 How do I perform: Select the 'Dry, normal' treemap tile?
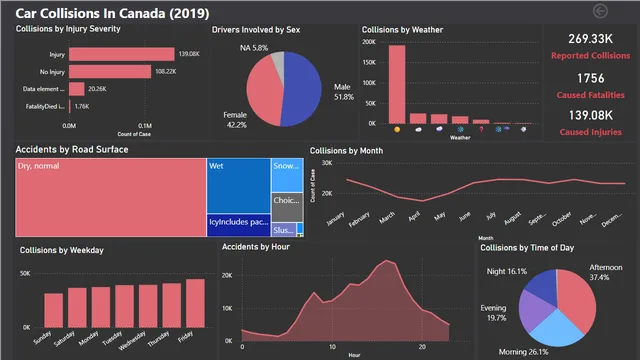coord(111,198)
